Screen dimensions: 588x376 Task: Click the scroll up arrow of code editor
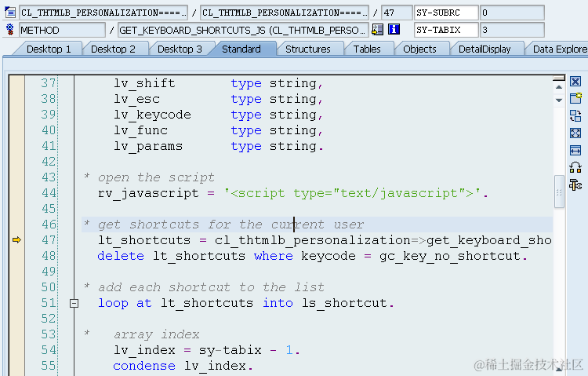(559, 87)
